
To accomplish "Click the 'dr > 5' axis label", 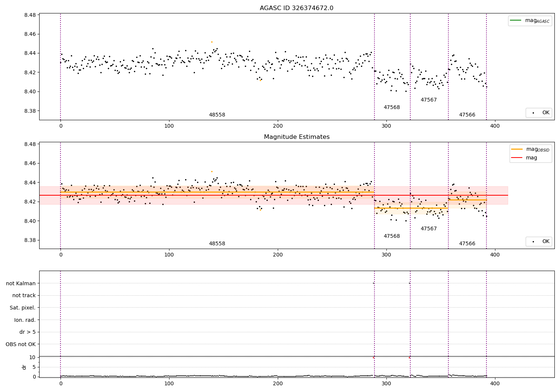I will [x=28, y=332].
